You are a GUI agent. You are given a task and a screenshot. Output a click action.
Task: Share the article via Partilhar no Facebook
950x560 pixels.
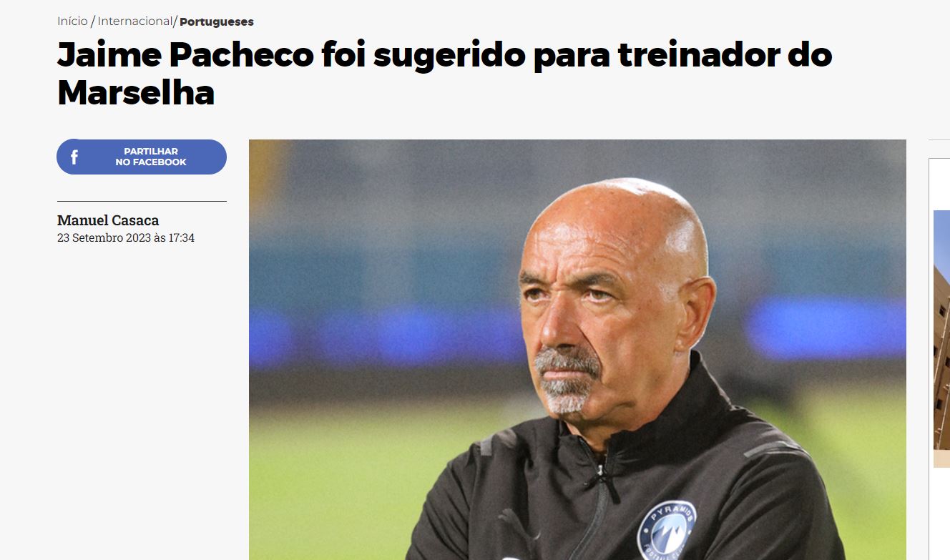coord(142,157)
